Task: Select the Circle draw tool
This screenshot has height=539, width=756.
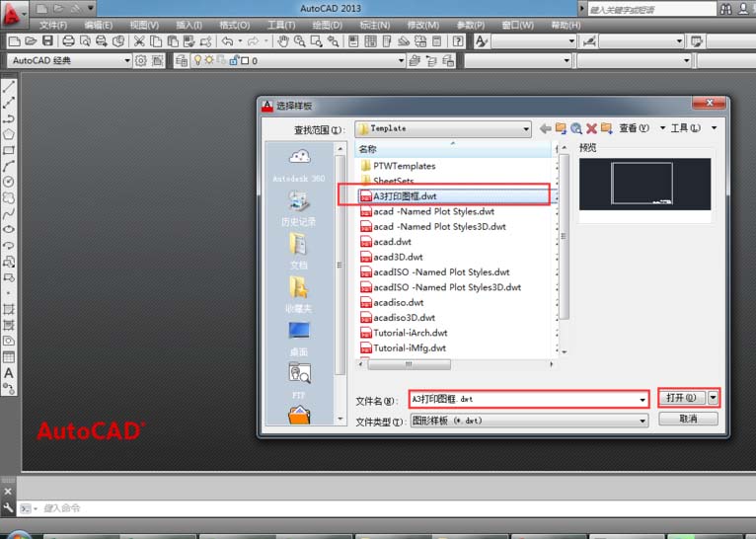Action: click(9, 182)
